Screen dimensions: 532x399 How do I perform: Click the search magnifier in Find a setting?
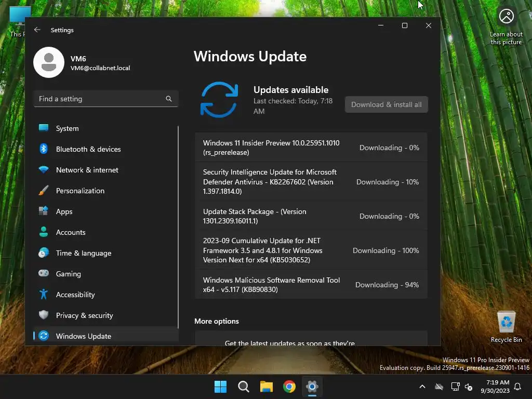[x=169, y=99]
